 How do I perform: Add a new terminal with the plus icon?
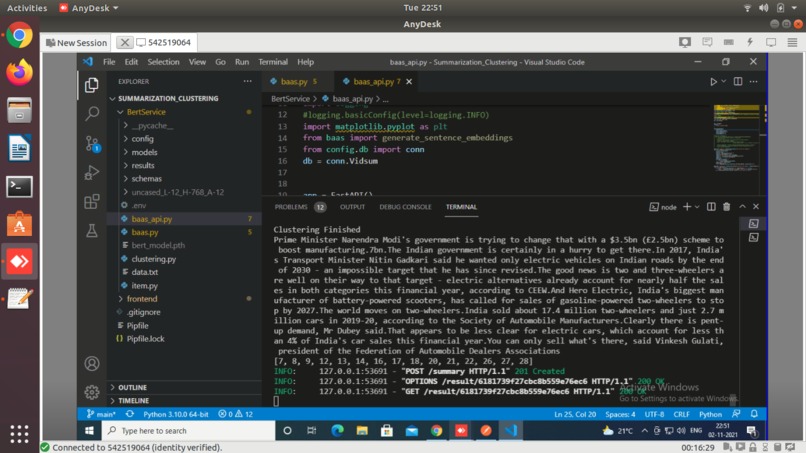click(x=687, y=207)
